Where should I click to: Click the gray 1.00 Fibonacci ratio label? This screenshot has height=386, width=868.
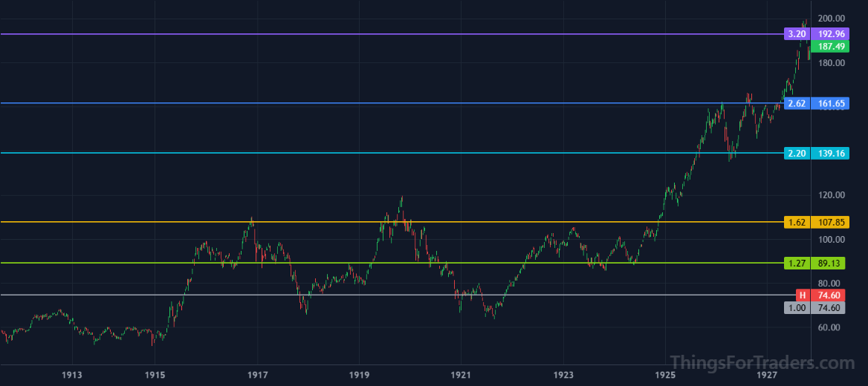[x=797, y=308]
